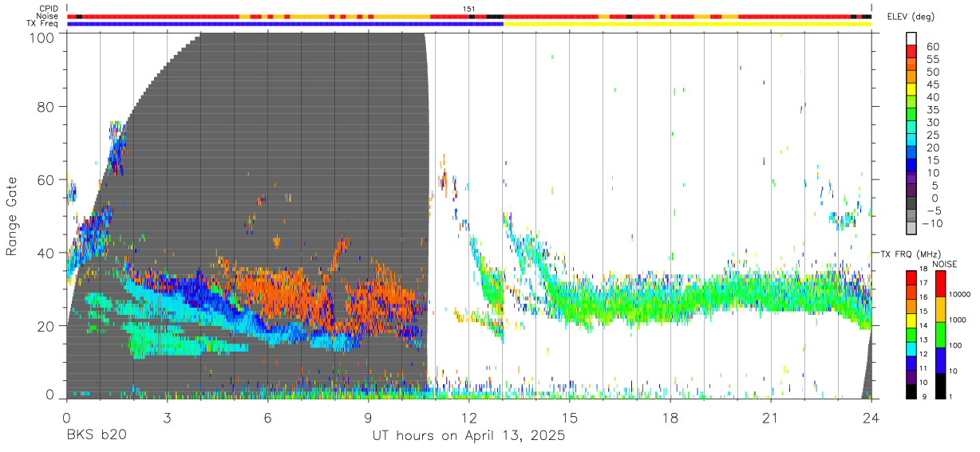Click the NOISE colorbar title
Viewport: 980px width, 452px height.
point(944,264)
